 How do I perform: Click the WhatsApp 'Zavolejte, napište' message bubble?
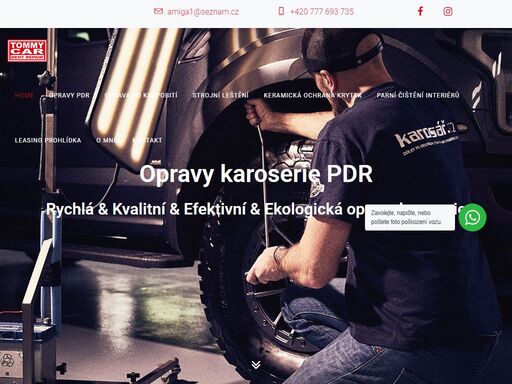click(410, 217)
